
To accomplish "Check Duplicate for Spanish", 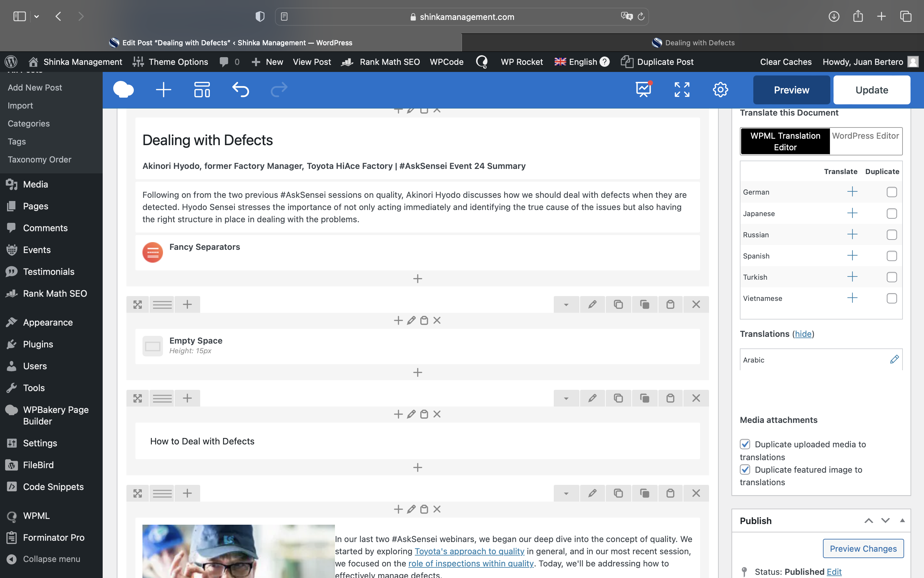I will coord(892,256).
